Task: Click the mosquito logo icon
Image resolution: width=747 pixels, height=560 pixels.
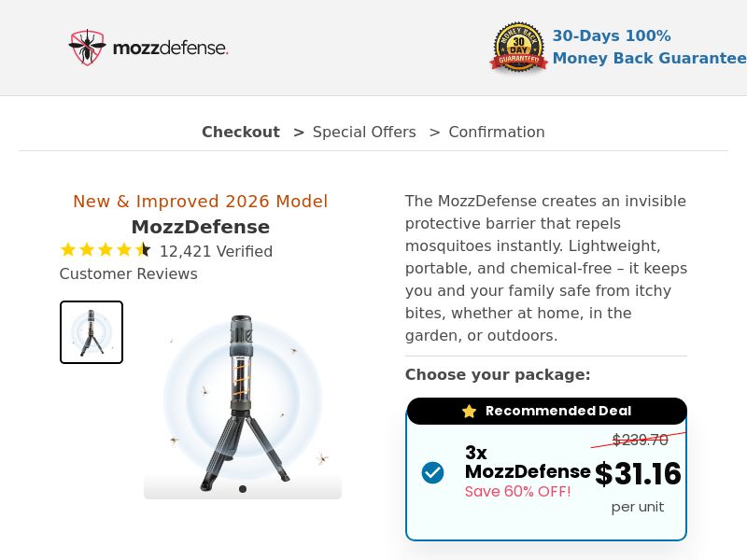Action: 87,46
